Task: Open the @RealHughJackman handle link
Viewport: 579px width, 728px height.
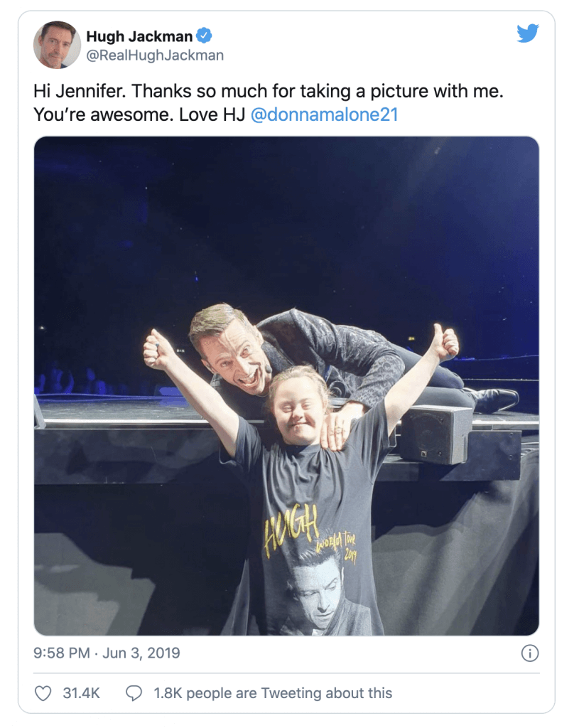Action: 155,55
